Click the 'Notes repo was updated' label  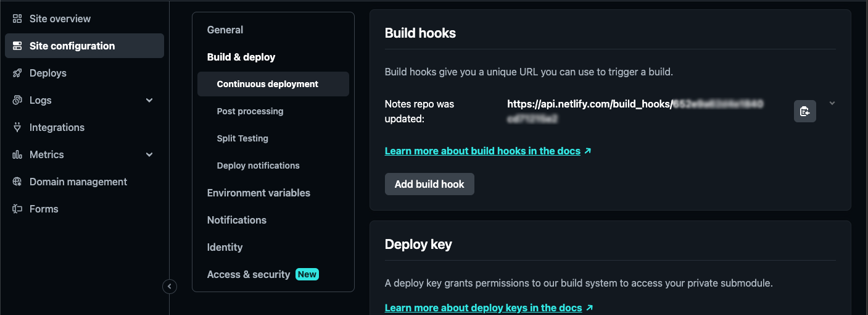420,111
